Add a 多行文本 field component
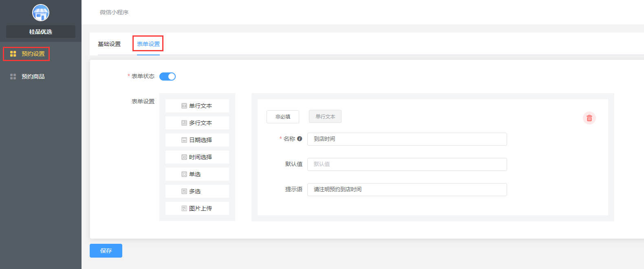Screen dimensions: 644x269 tap(197, 123)
